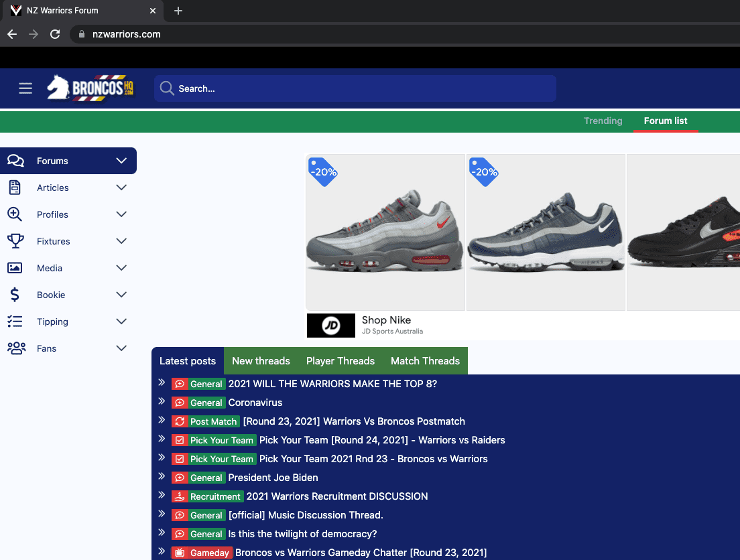
Task: Switch to the Trending tab
Action: (603, 121)
